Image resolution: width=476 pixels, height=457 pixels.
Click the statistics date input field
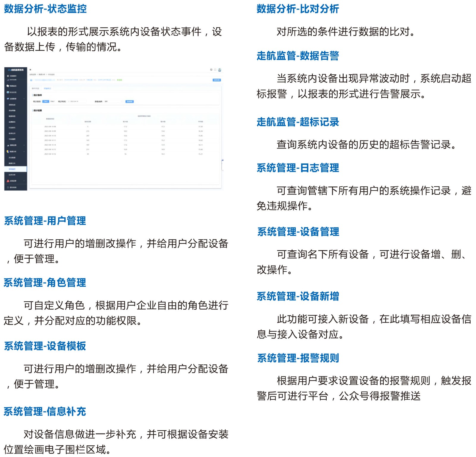[77, 102]
